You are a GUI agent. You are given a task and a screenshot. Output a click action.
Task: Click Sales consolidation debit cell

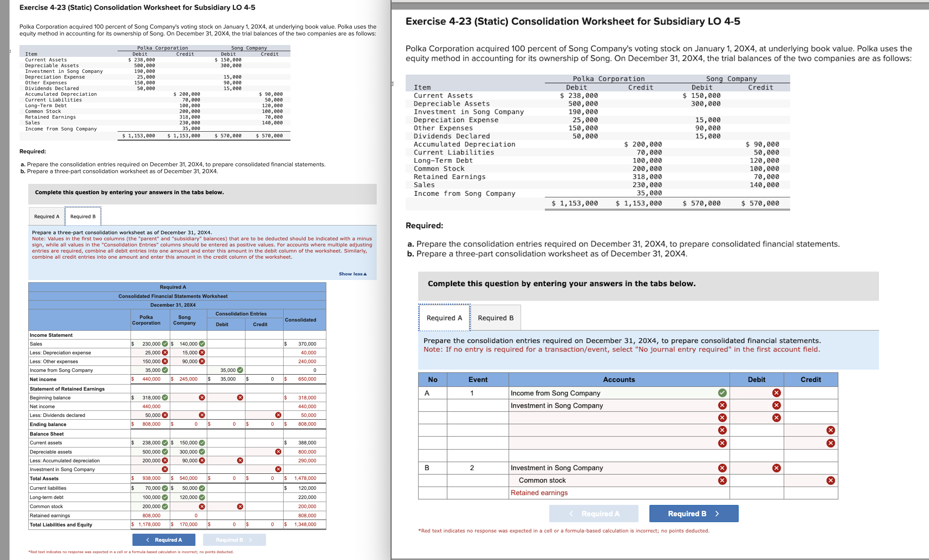(226, 344)
